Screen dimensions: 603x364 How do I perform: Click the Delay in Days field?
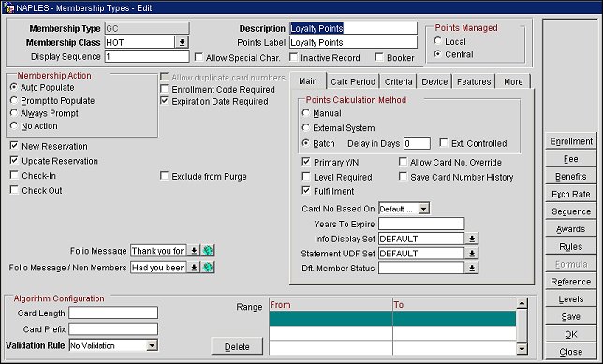click(417, 143)
